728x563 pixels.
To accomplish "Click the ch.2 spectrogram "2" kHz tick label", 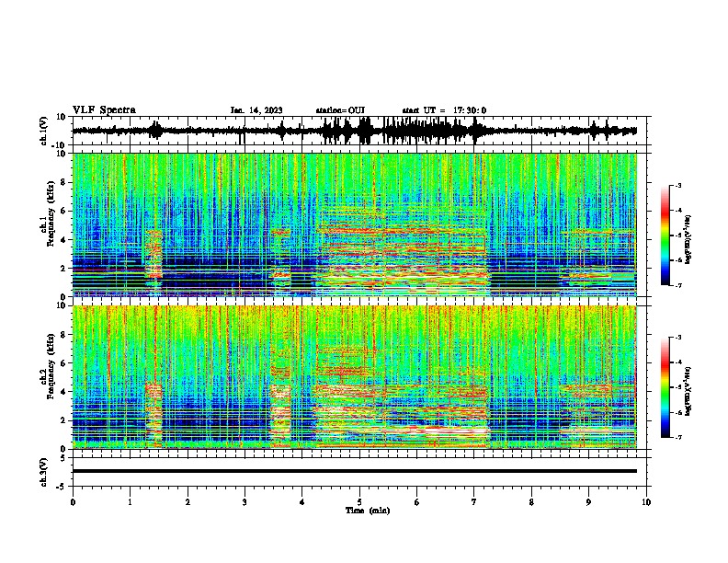I will click(63, 420).
